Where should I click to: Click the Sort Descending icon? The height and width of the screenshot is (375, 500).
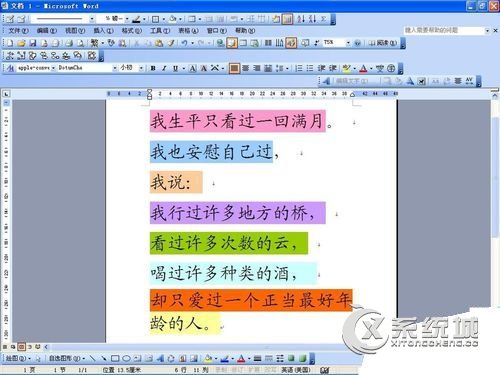click(312, 19)
